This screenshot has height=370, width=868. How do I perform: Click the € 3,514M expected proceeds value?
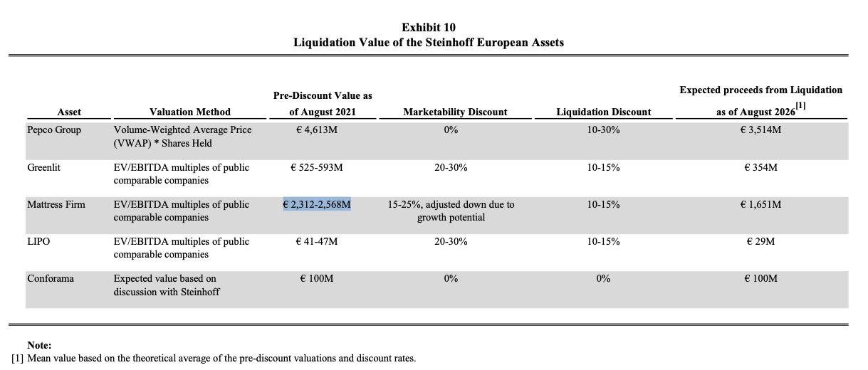[x=760, y=130]
